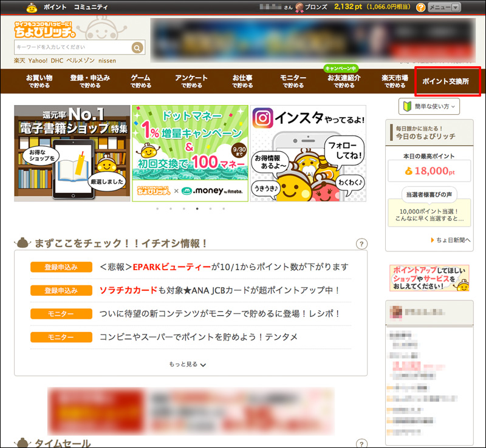Click the nissen quick search link
Viewport: 486px width, 448px height.
[108, 61]
